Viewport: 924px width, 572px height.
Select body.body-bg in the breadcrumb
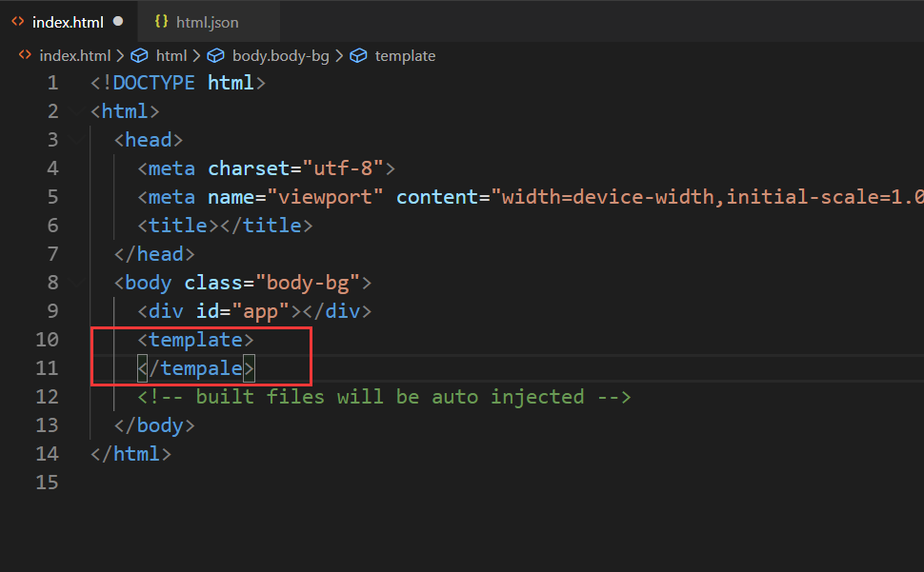pyautogui.click(x=280, y=56)
